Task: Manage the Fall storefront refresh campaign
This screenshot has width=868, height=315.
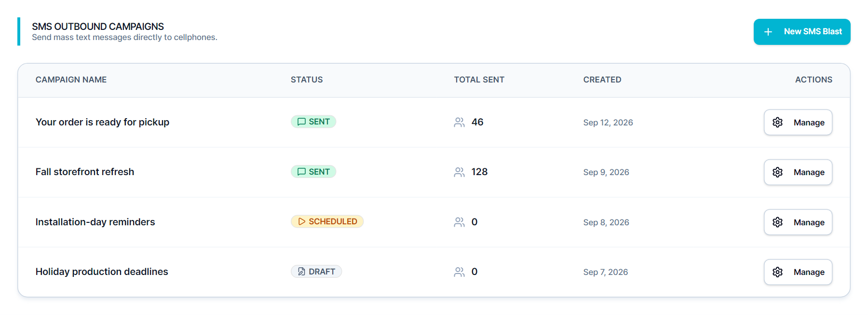Action: (798, 172)
